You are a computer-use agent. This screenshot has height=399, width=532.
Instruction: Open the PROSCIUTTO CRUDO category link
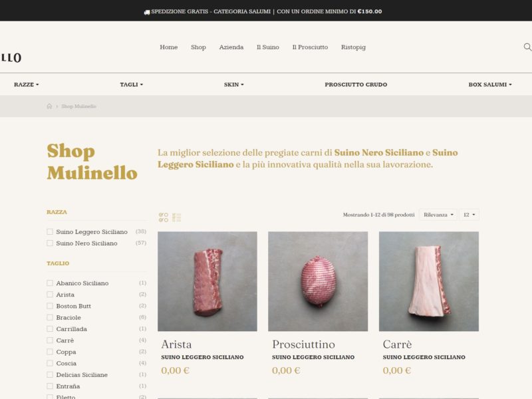tap(356, 84)
